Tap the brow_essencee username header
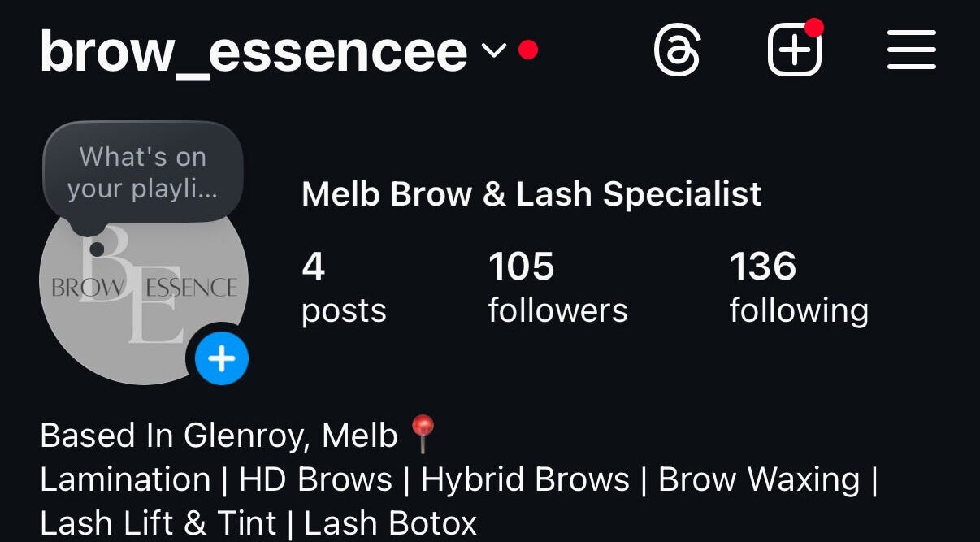Screen dimensions: 980x542 click(x=254, y=51)
